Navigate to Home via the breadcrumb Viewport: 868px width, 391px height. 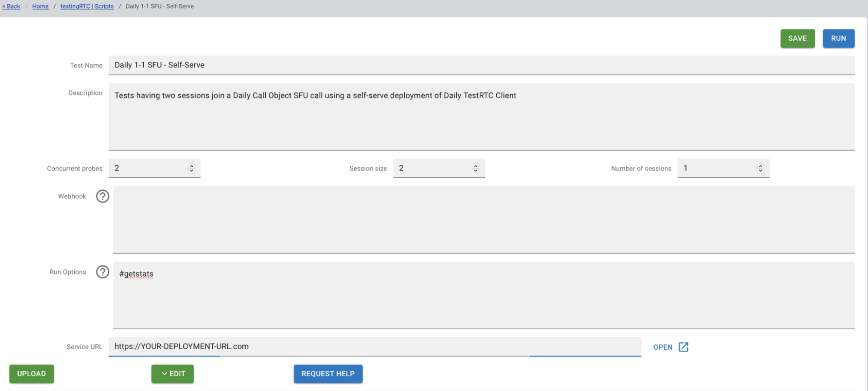(x=40, y=6)
